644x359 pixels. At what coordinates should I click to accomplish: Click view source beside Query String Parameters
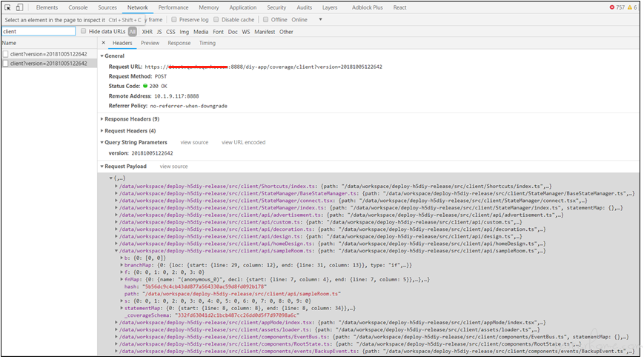(x=194, y=142)
